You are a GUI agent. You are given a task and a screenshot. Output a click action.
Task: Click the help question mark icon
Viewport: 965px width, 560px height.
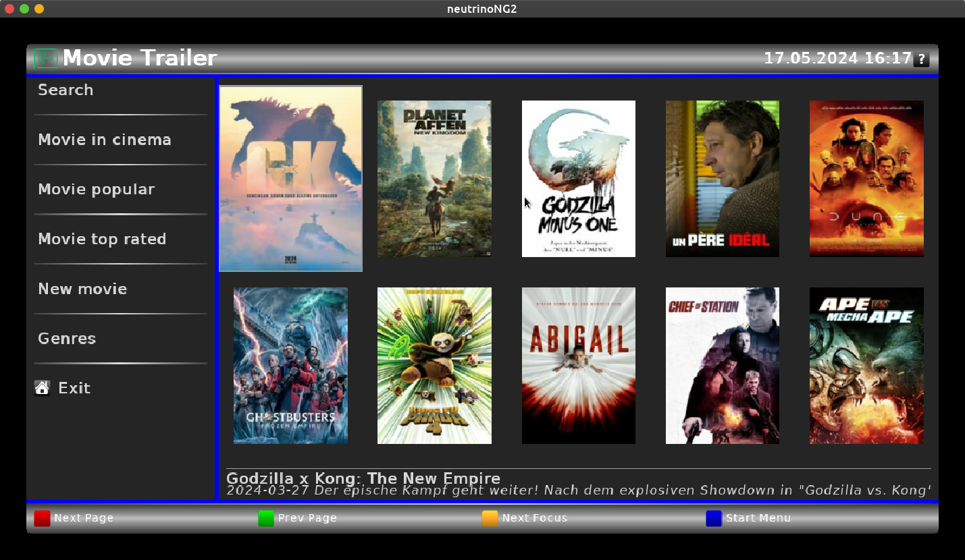coord(921,59)
